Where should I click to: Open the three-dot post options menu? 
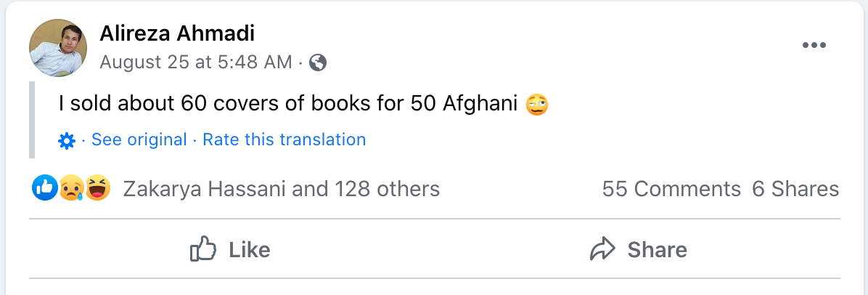click(814, 46)
